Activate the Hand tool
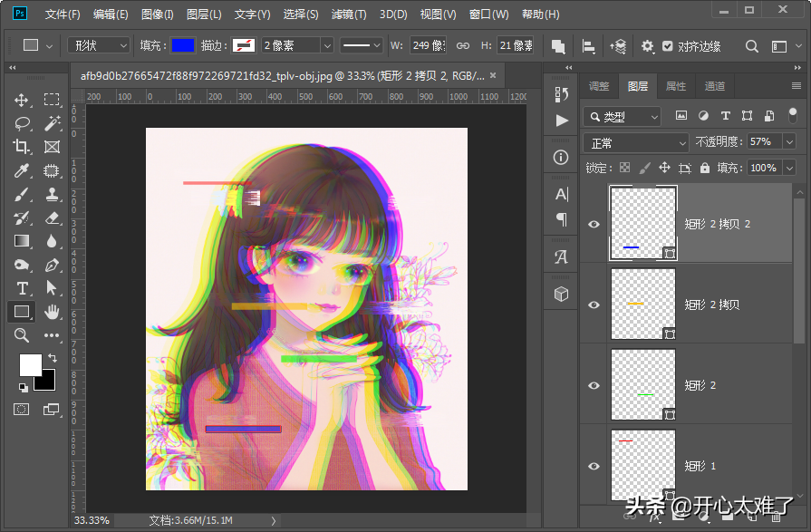Image resolution: width=811 pixels, height=532 pixels. [52, 312]
